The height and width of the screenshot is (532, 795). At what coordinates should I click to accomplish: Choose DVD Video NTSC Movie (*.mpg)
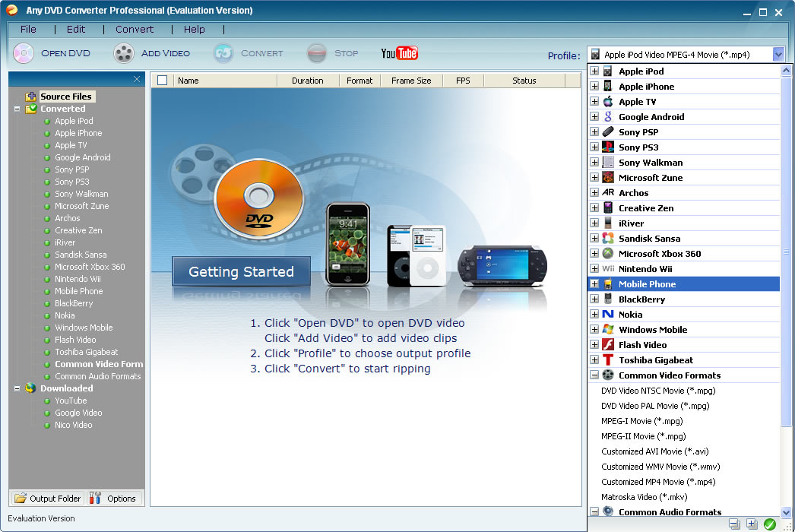click(x=658, y=391)
